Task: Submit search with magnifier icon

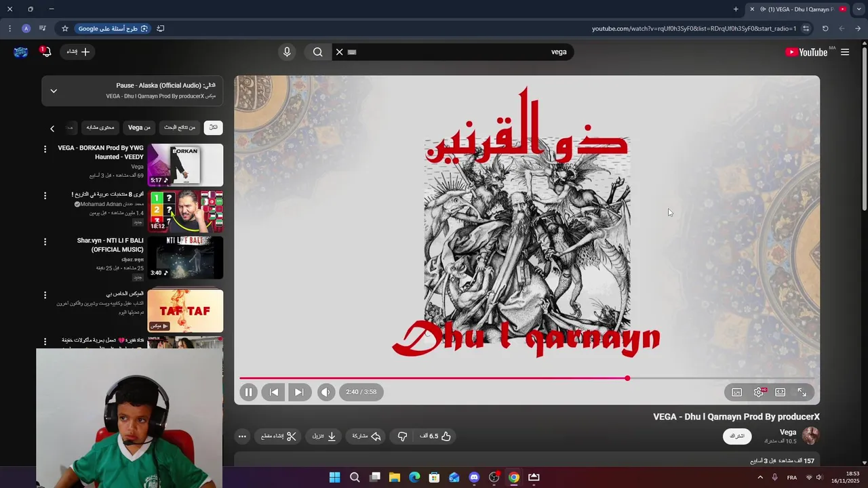Action: (x=317, y=52)
